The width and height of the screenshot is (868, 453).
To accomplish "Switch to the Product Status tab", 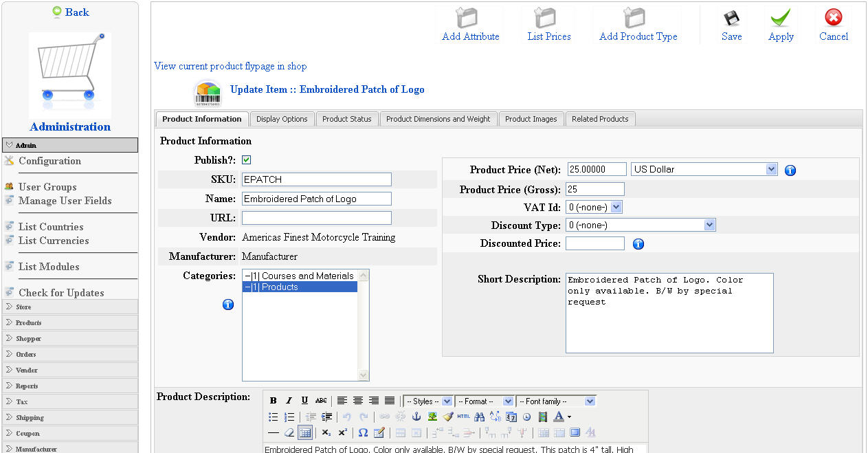I will [346, 119].
